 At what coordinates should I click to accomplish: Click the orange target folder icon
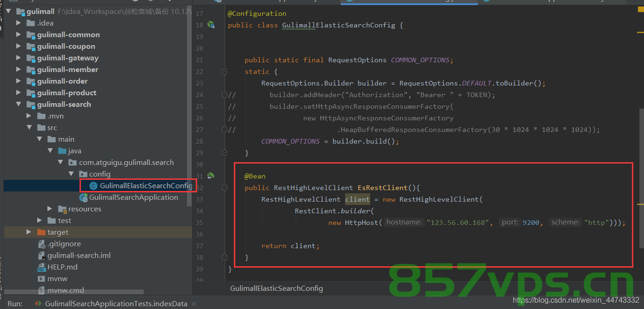click(41, 232)
